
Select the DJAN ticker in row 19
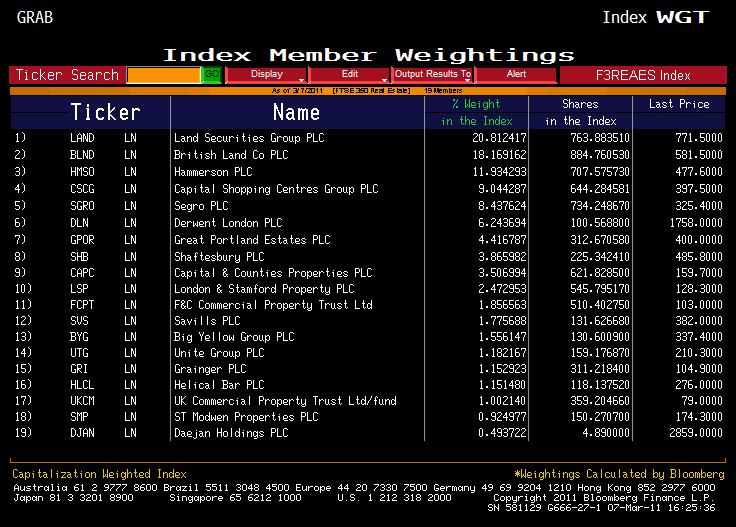[x=82, y=433]
